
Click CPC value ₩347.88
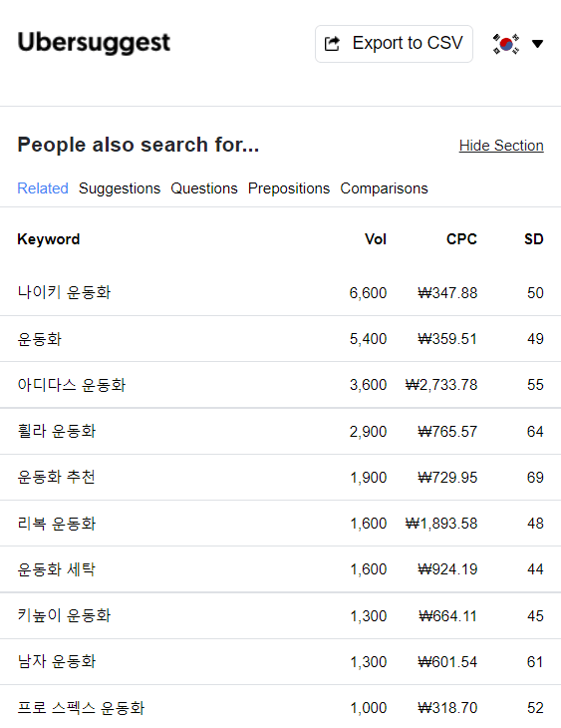click(x=447, y=293)
